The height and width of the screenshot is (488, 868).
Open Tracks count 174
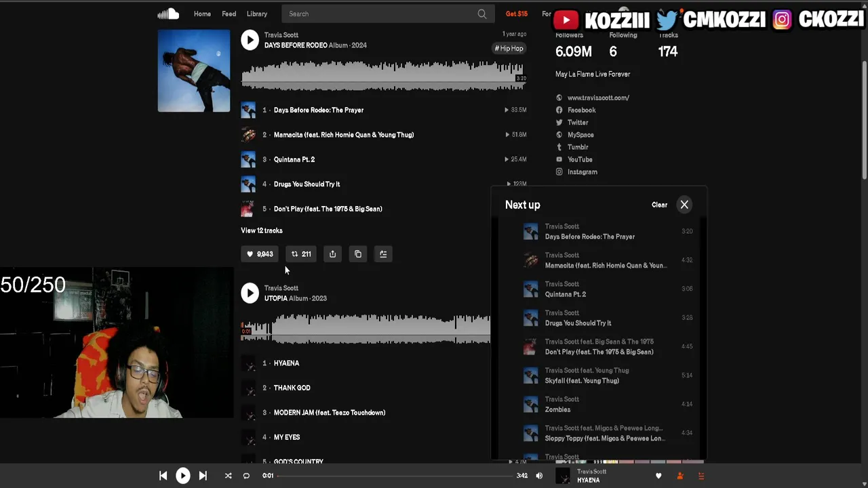[668, 52]
